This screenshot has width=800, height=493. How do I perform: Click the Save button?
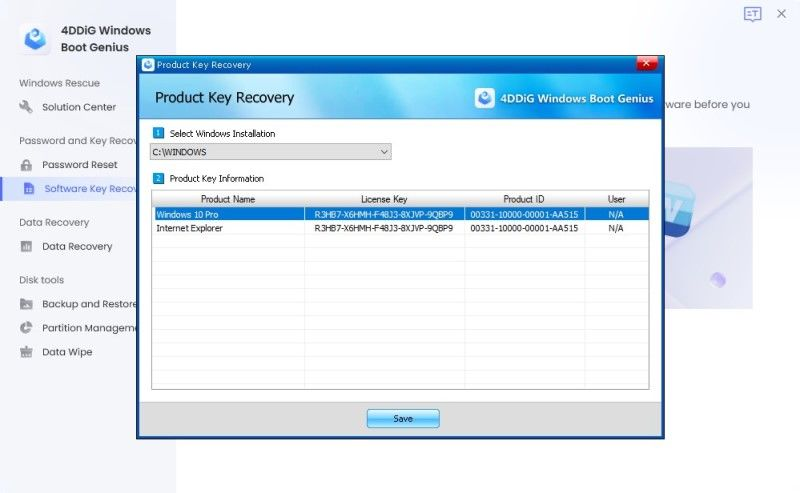403,418
